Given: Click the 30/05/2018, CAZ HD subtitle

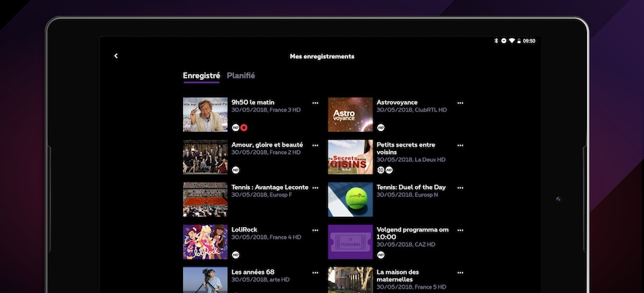Looking at the screenshot, I should [x=406, y=245].
